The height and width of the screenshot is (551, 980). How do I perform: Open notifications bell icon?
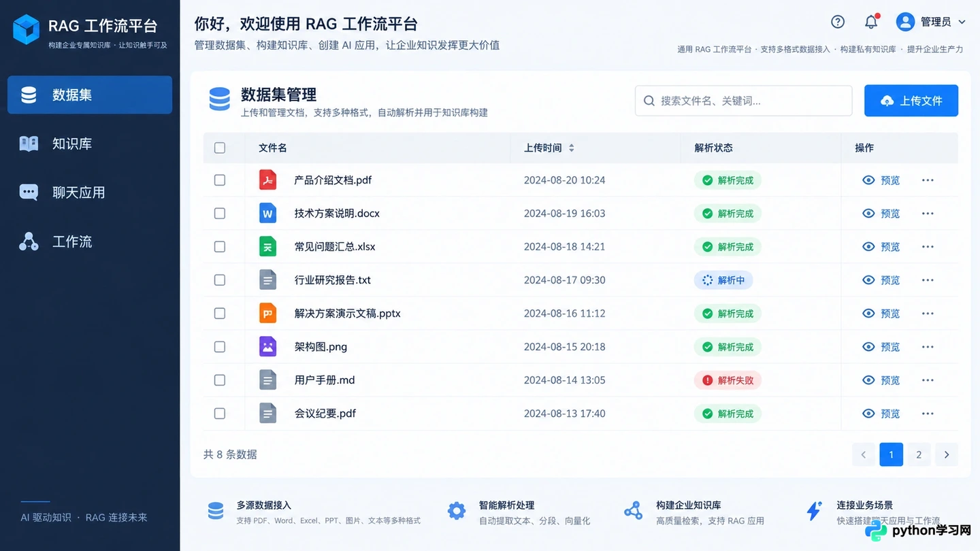tap(871, 22)
